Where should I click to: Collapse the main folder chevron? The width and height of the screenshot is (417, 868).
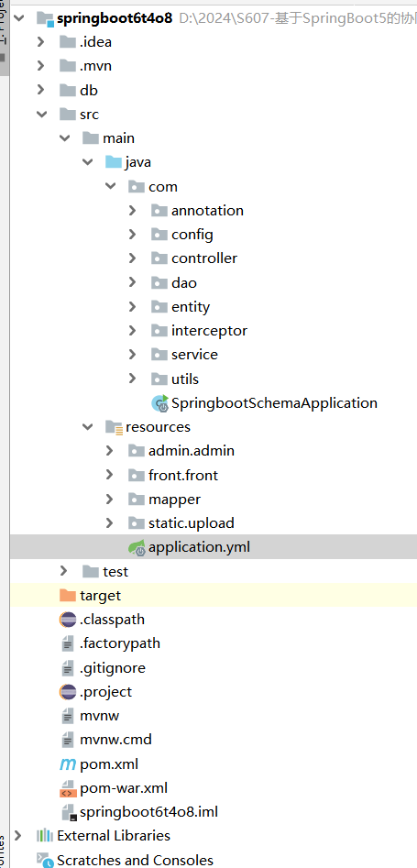[x=65, y=137]
